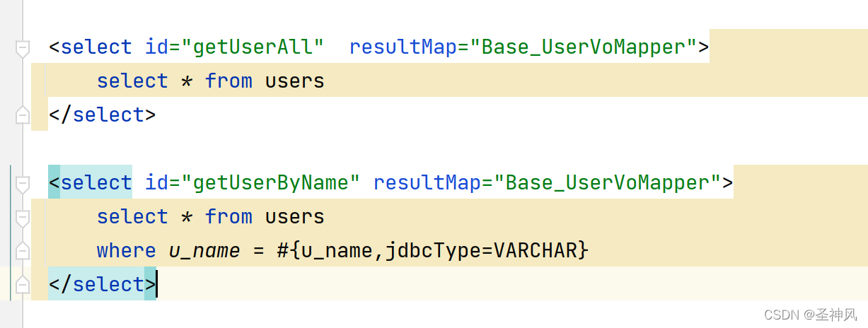
Task: Click "users" in the getUserAll query
Action: coord(294,81)
